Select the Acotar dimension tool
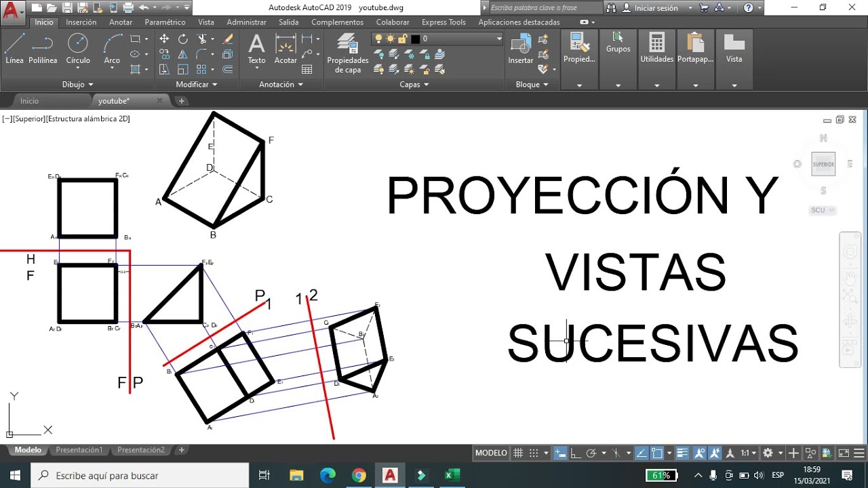The height and width of the screenshot is (488, 868). 285,49
